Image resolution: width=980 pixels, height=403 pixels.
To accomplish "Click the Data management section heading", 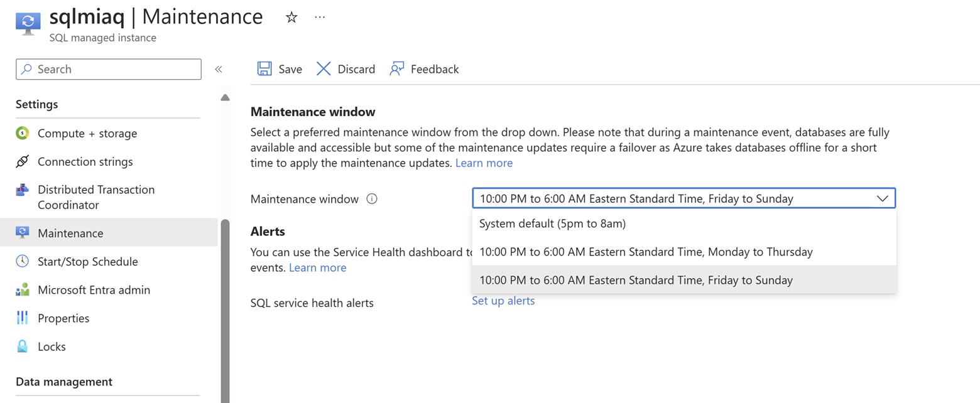I will pos(64,382).
